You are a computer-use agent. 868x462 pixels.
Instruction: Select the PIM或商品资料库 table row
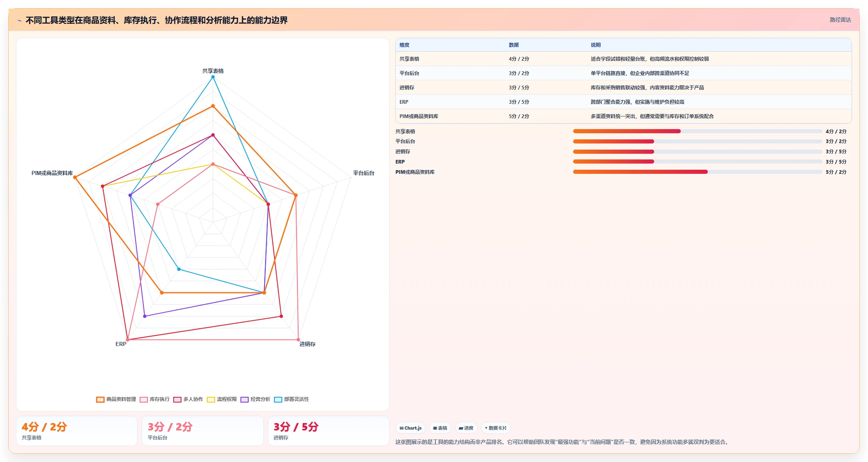tap(623, 116)
